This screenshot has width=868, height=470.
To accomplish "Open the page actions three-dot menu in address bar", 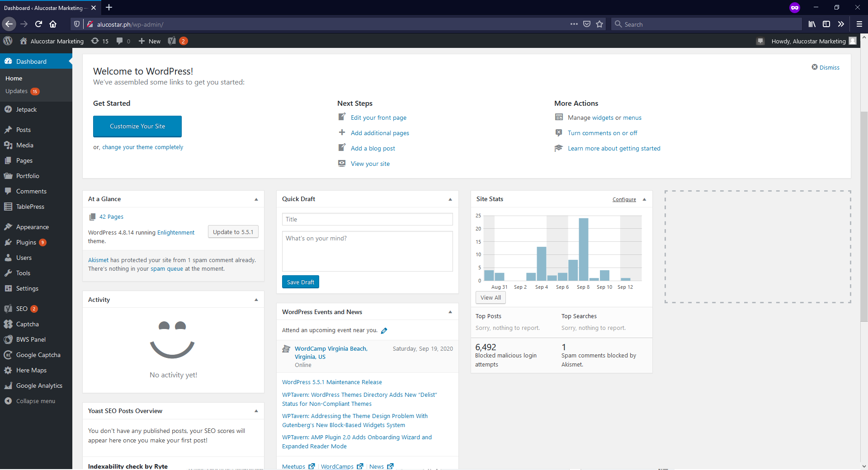I will 574,24.
